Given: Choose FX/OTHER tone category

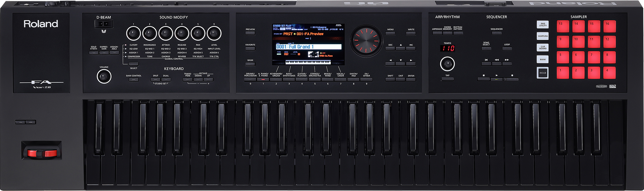Looking at the screenshot, I should pos(367,80).
